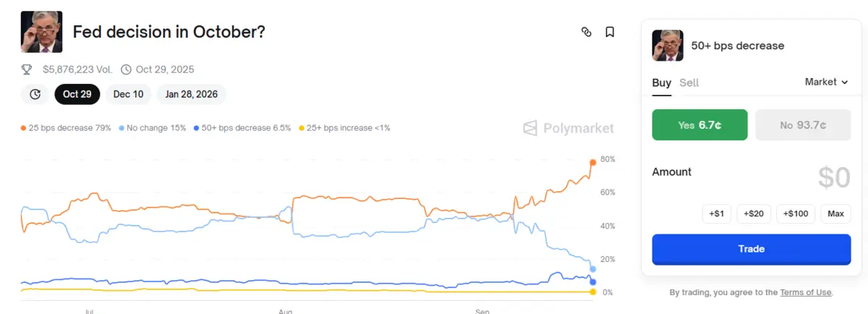Switch to the Sell tab
Image resolution: width=868 pixels, height=314 pixels.
[x=689, y=82]
